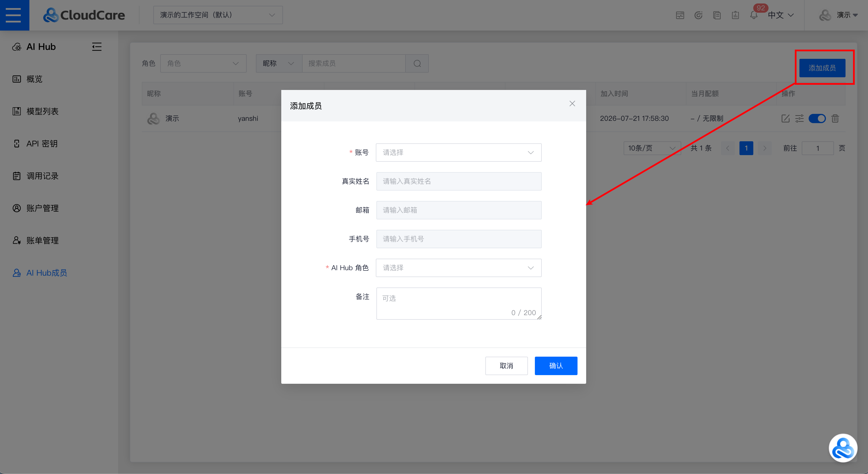Open quota settings sliders icon for 演示
Viewport: 868px width, 474px height.
(x=799, y=118)
